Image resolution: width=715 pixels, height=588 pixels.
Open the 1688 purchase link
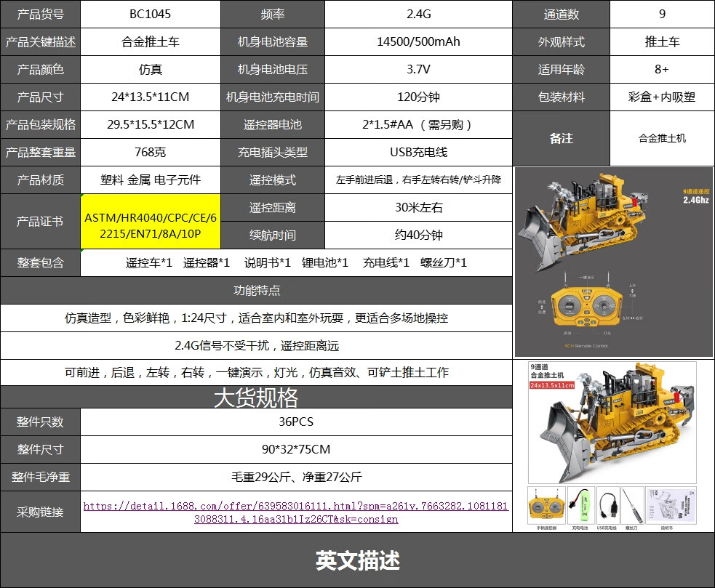point(295,512)
